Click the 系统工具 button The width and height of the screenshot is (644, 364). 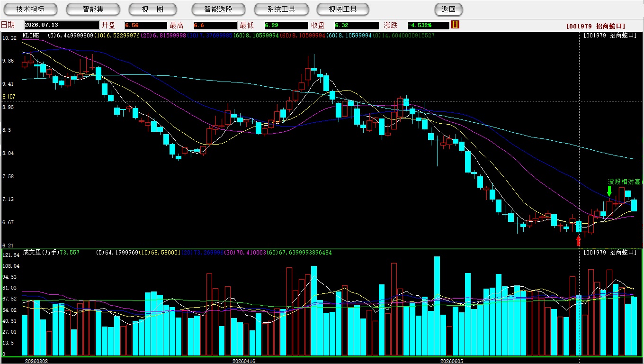coord(281,9)
